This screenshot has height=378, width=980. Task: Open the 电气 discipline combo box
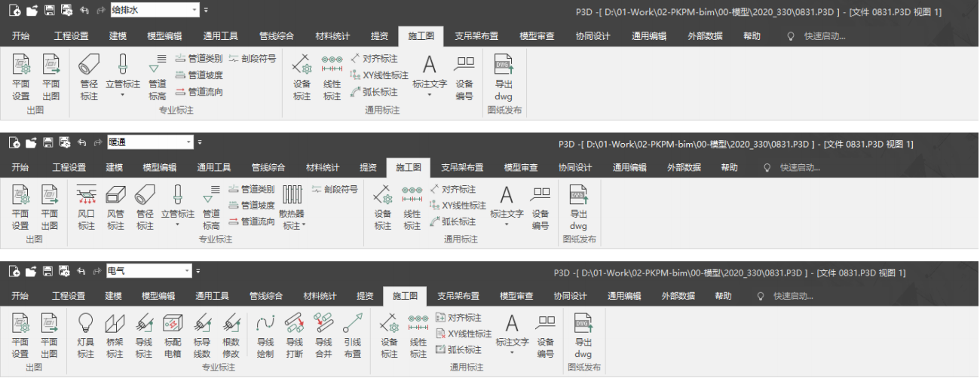[149, 270]
